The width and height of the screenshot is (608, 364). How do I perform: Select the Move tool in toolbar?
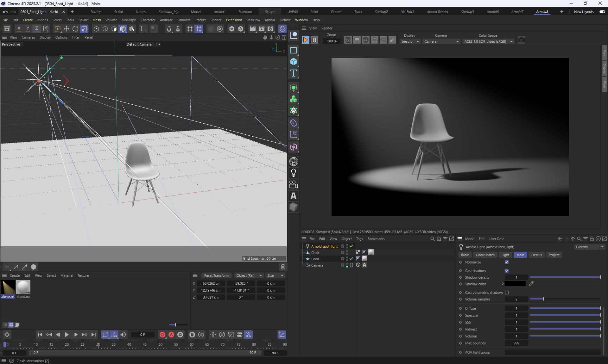[x=66, y=29]
